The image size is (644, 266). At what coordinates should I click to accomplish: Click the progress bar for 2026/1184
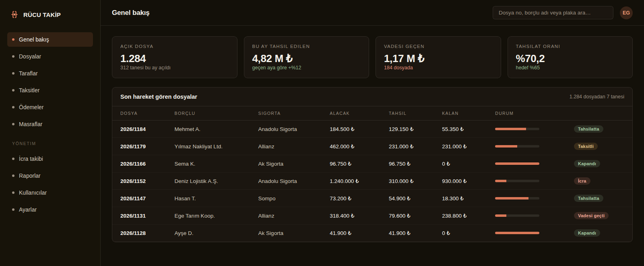pos(517,129)
